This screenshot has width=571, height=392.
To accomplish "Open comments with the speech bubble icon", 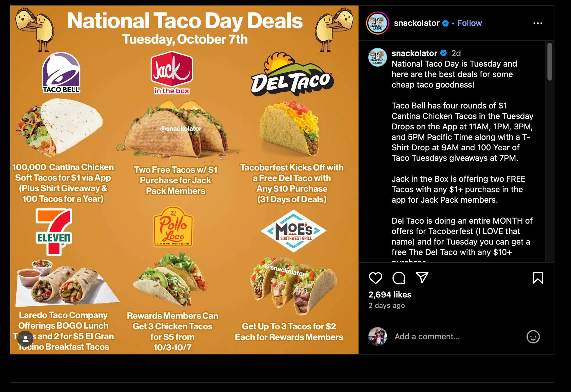I will click(399, 278).
